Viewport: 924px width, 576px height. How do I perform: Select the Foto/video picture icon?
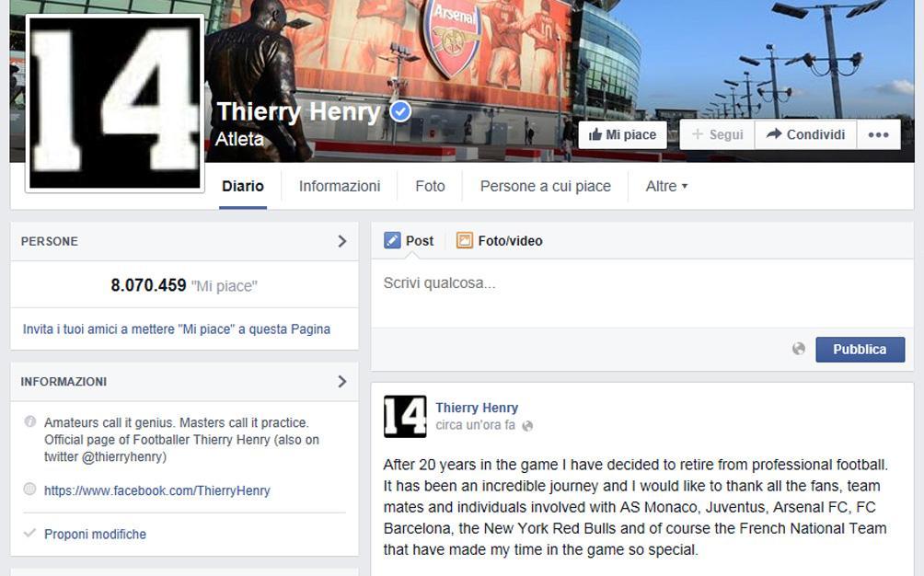pyautogui.click(x=465, y=240)
